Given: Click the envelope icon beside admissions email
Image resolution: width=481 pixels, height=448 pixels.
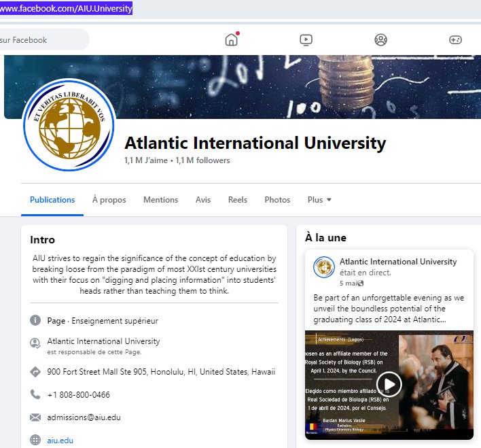Looking at the screenshot, I should pos(35,417).
